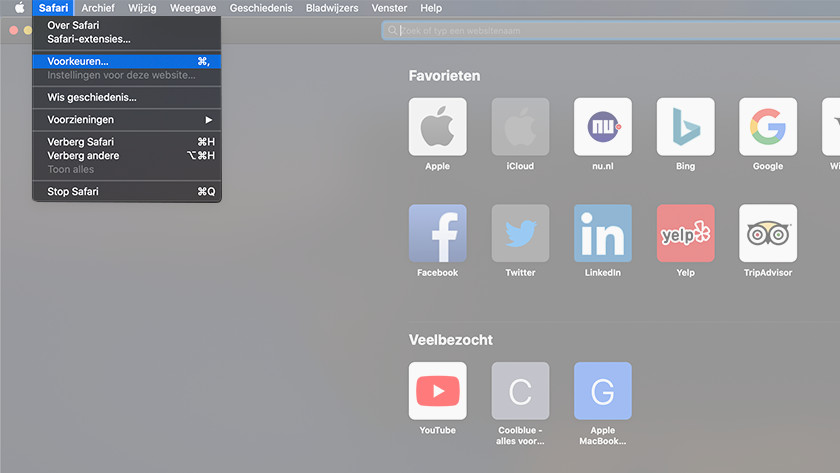Open the Bing favorite tile
The image size is (840, 473).
point(685,127)
